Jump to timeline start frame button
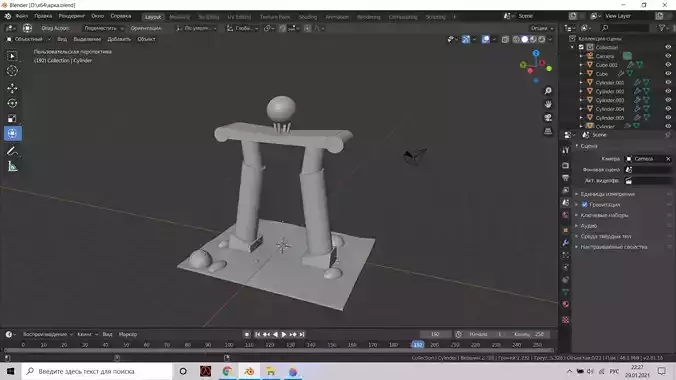Image resolution: width=676 pixels, height=380 pixels. 257,334
